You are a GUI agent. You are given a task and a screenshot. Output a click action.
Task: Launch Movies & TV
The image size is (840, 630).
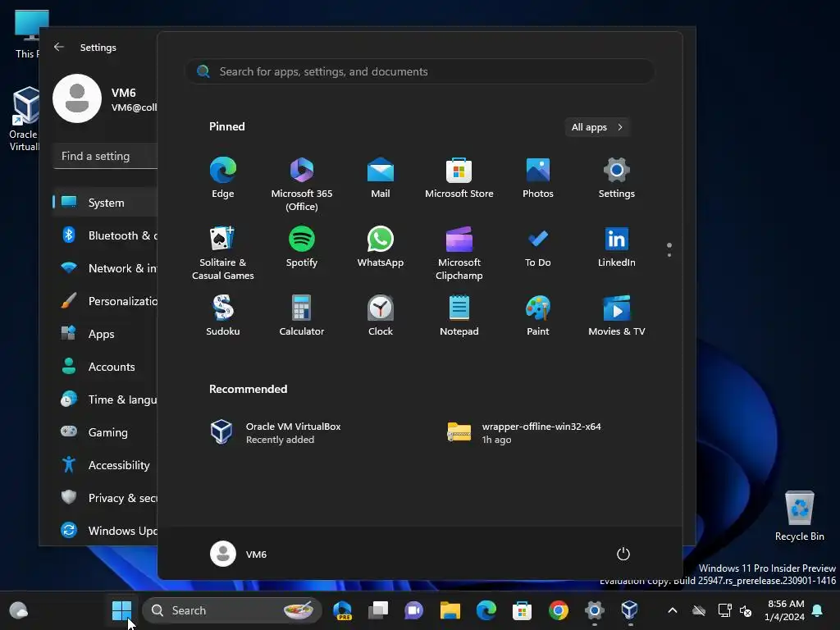(x=617, y=316)
